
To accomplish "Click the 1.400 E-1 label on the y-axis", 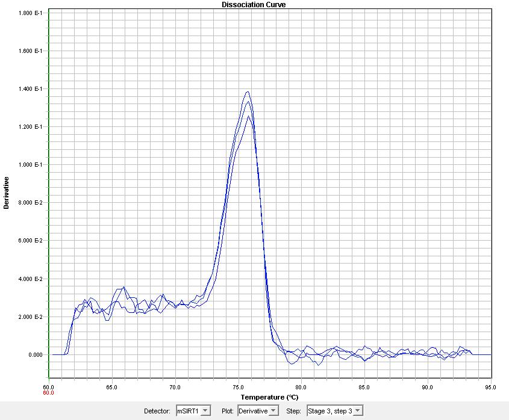I will point(31,89).
